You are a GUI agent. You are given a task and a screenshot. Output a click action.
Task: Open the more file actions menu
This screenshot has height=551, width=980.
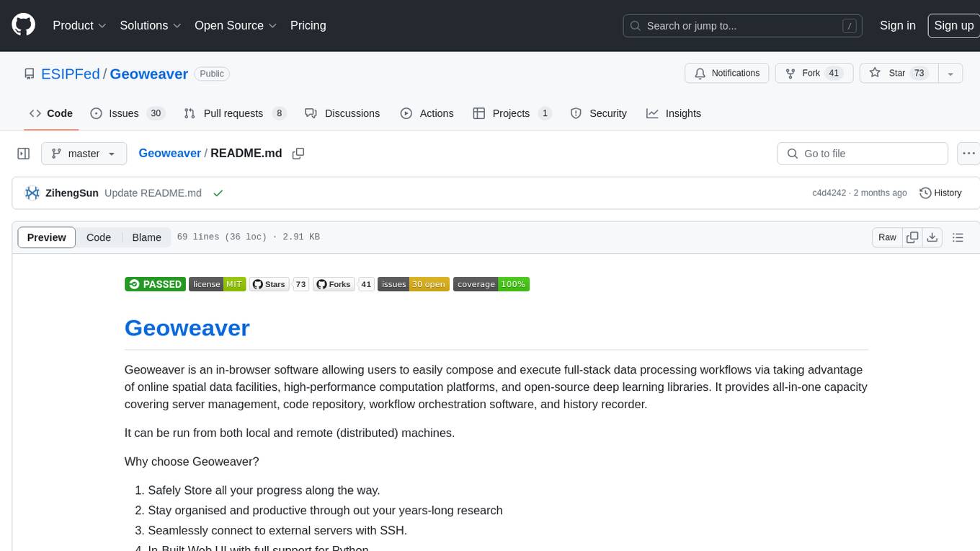pos(968,154)
